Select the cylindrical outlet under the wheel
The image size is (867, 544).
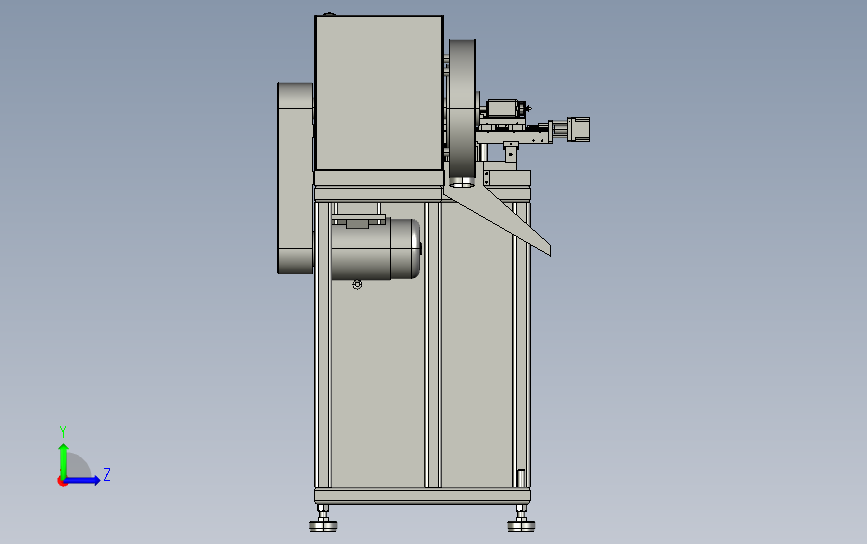click(462, 181)
